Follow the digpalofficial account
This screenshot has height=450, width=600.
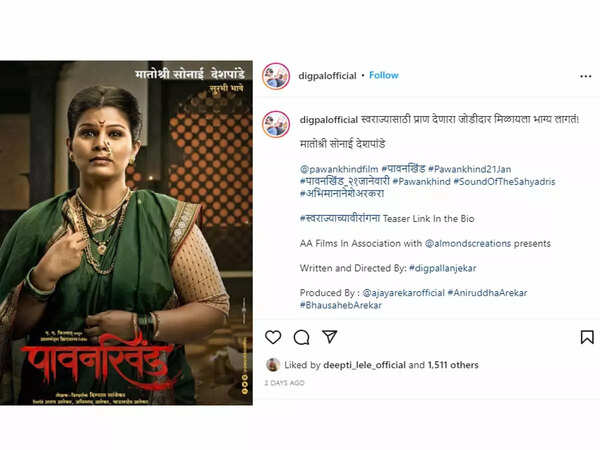coord(384,75)
